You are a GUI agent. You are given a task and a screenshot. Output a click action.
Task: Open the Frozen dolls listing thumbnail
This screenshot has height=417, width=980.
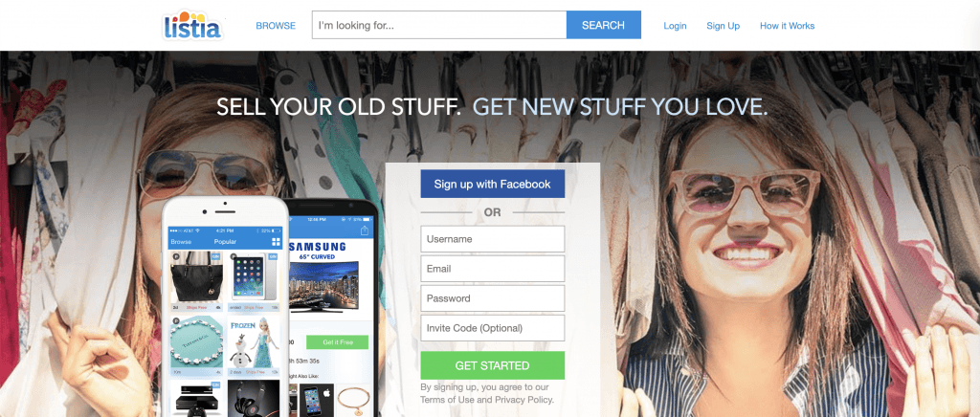pos(253,342)
